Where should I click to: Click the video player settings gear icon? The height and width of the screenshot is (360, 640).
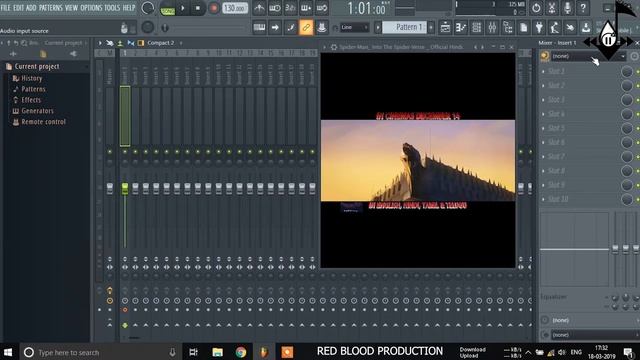point(334,47)
